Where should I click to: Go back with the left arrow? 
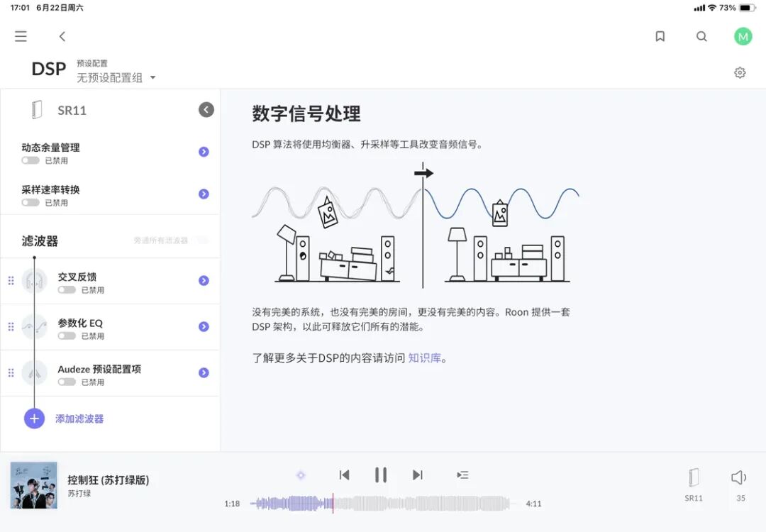(62, 36)
